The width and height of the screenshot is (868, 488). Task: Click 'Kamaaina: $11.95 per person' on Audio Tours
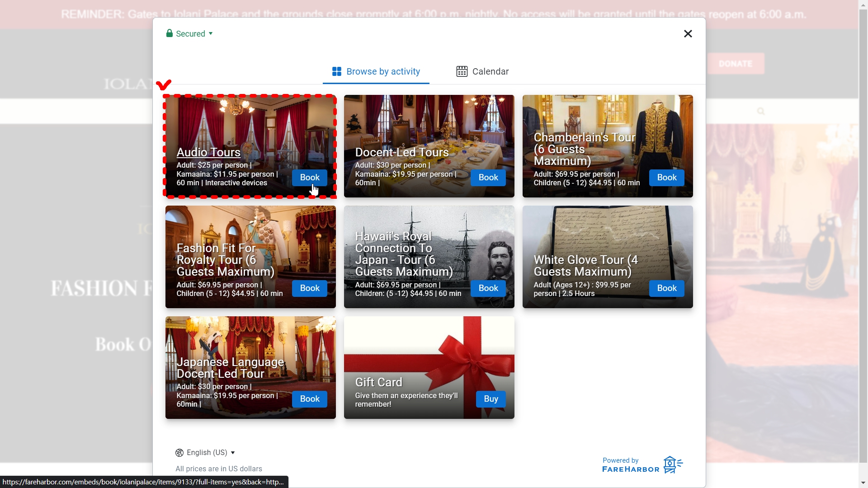[x=226, y=174]
